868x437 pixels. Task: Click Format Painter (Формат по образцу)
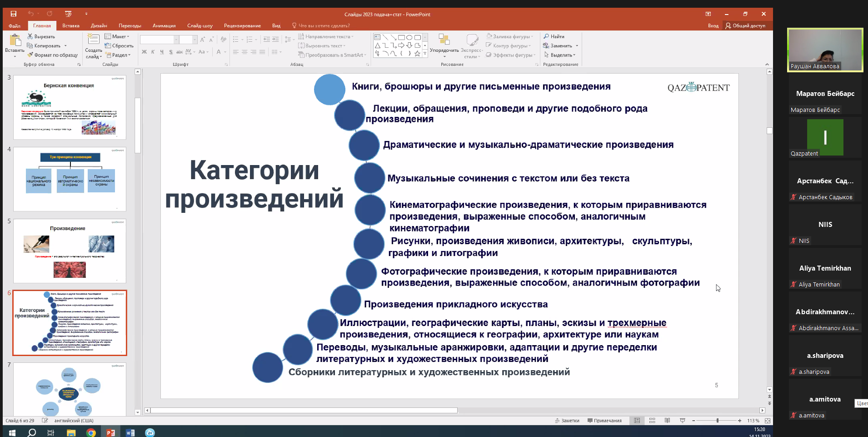coord(52,55)
